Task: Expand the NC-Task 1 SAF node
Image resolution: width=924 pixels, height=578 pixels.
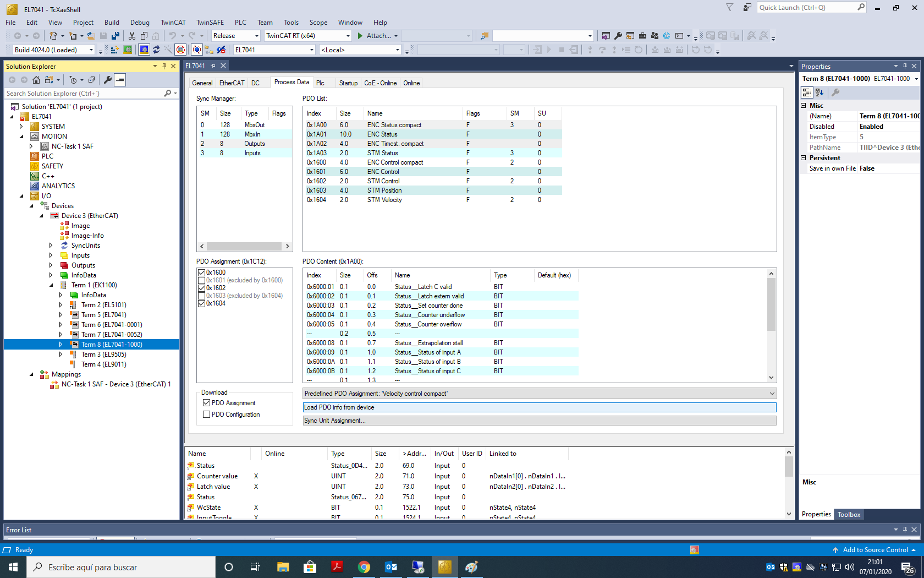Action: [31, 146]
